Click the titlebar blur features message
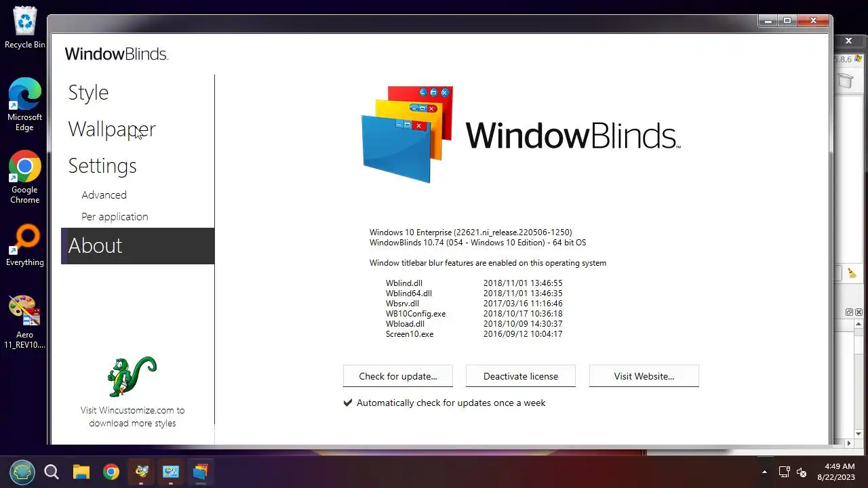The height and width of the screenshot is (488, 868). [488, 263]
